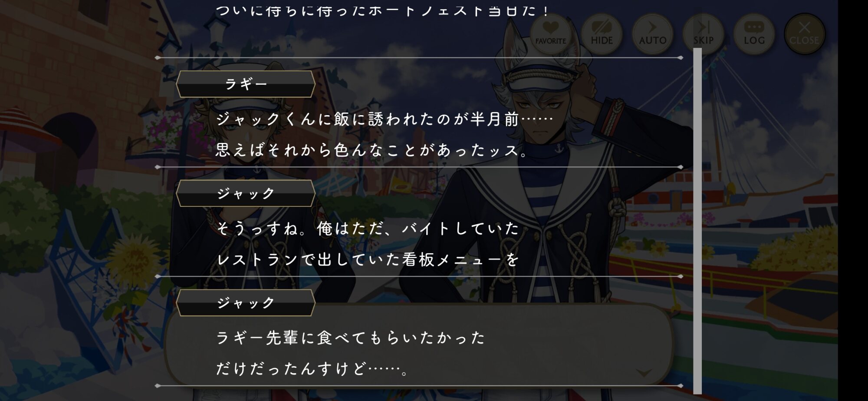The width and height of the screenshot is (868, 401).
Task: Click the advance arrow in dialogue box
Action: [x=644, y=373]
